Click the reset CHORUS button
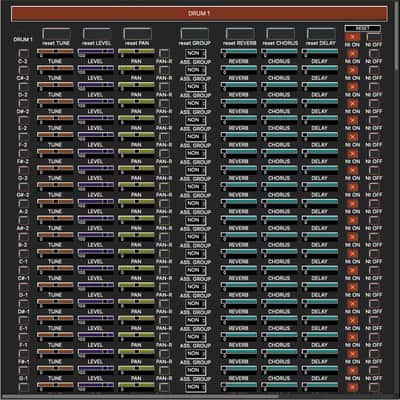400x400 pixels. [x=280, y=34]
